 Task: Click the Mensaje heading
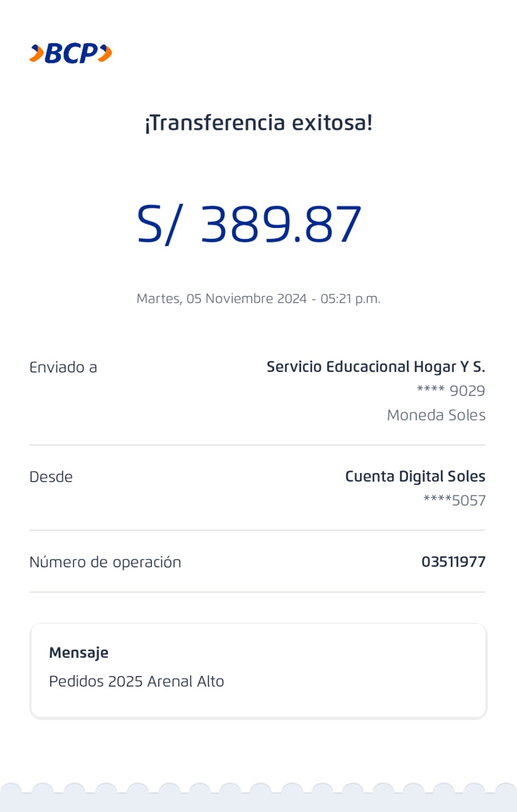coord(79,653)
